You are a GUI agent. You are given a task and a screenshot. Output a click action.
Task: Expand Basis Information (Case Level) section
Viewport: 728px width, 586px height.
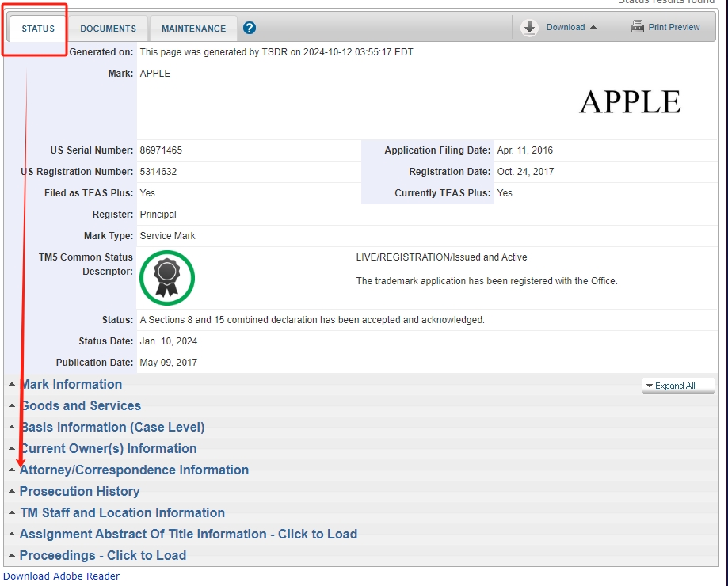(x=112, y=427)
